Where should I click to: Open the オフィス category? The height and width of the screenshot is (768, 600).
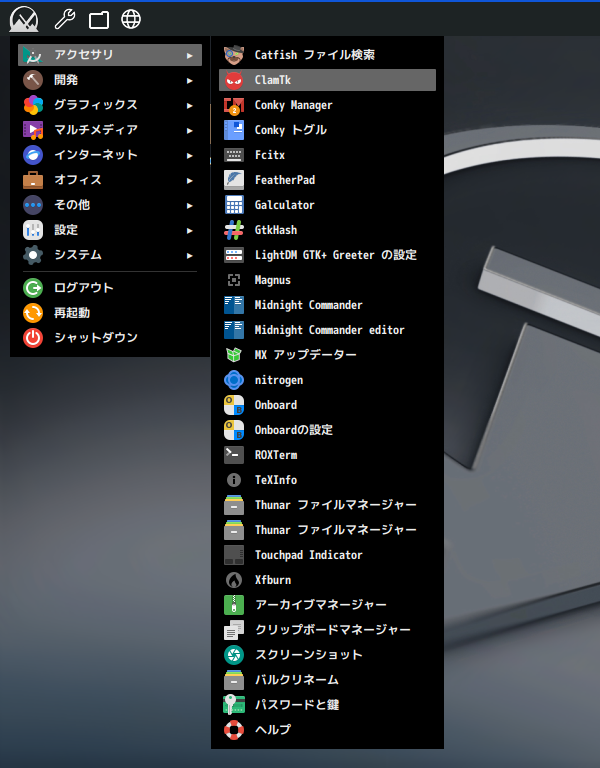110,180
